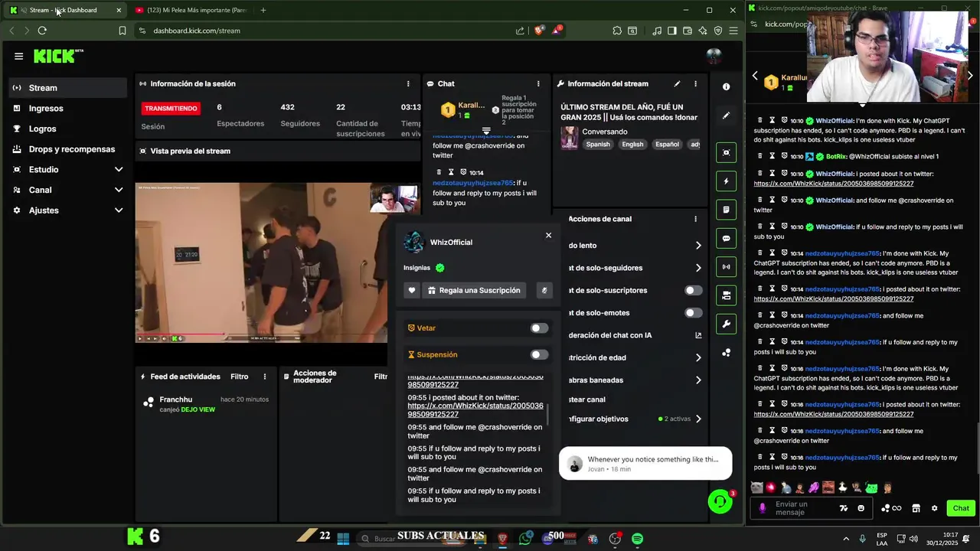Open the Kick hamburger menu
The image size is (980, 551).
[18, 56]
